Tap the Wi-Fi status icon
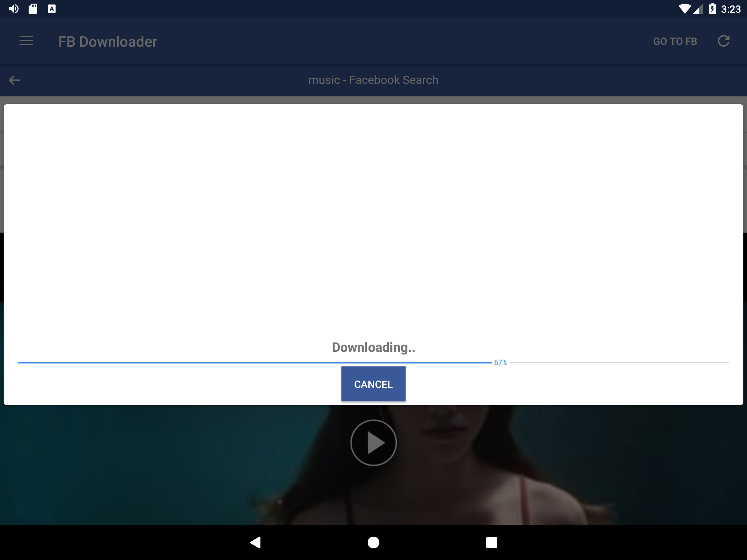 pyautogui.click(x=685, y=9)
